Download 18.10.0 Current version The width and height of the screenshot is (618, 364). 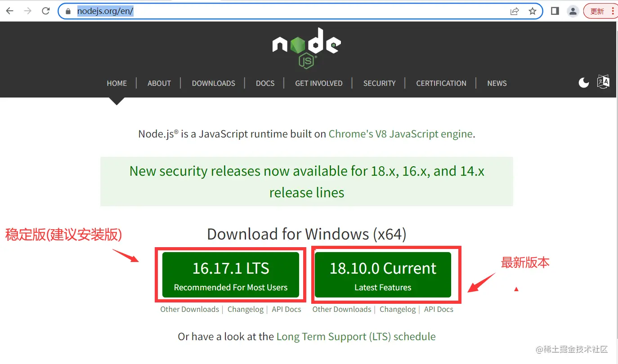coord(383,275)
